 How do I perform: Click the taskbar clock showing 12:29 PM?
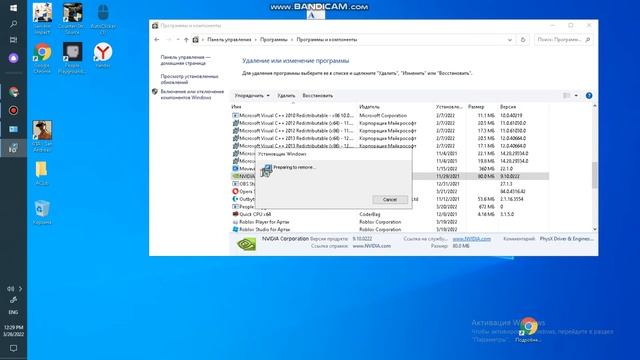[x=13, y=331]
